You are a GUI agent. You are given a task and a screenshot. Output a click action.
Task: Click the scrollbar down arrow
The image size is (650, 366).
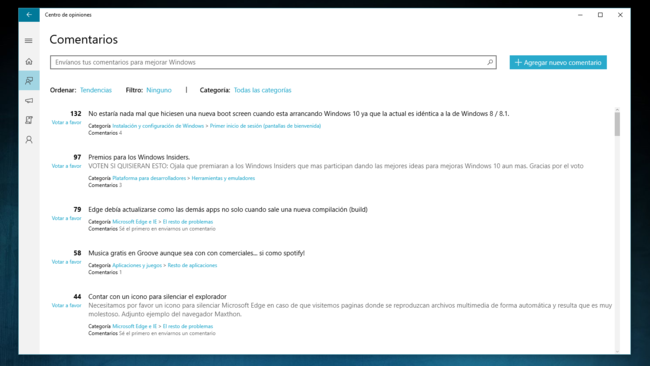(x=617, y=351)
